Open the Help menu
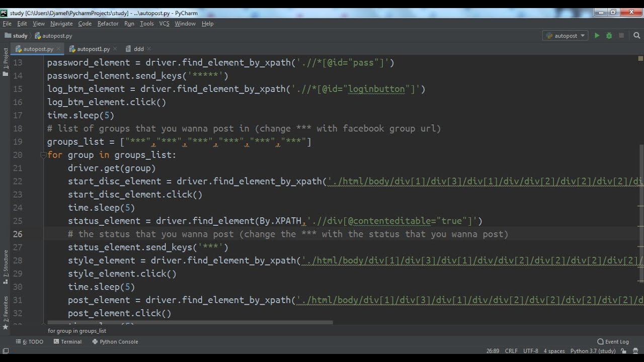The height and width of the screenshot is (362, 644). [x=207, y=24]
